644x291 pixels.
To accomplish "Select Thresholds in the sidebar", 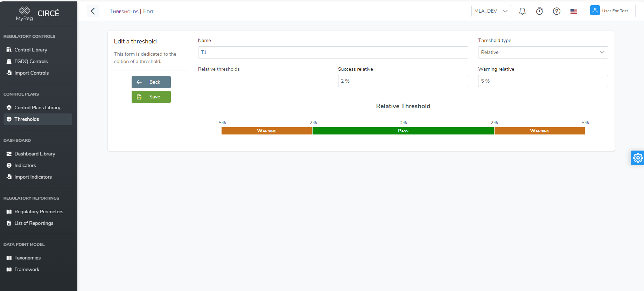I will 27,119.
